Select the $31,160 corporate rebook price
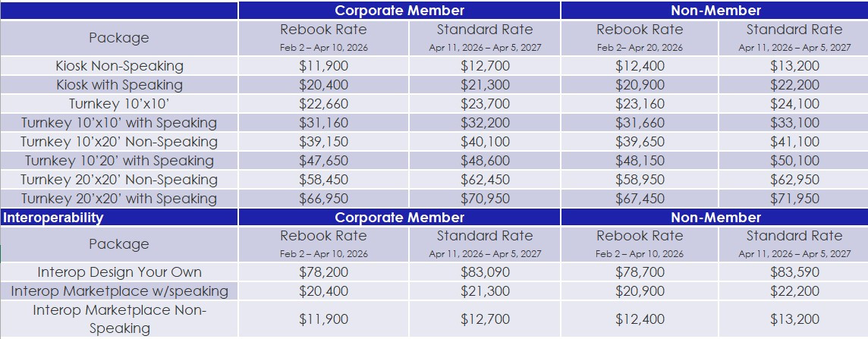The width and height of the screenshot is (868, 339). tap(323, 123)
